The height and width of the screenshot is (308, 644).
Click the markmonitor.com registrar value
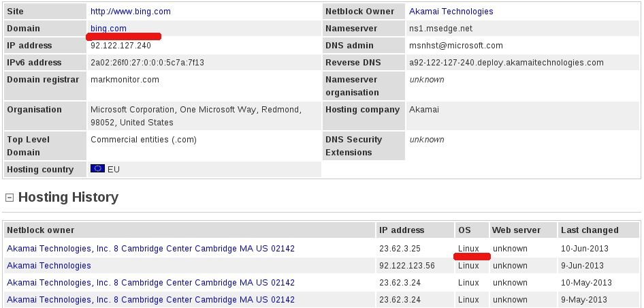[x=125, y=80]
